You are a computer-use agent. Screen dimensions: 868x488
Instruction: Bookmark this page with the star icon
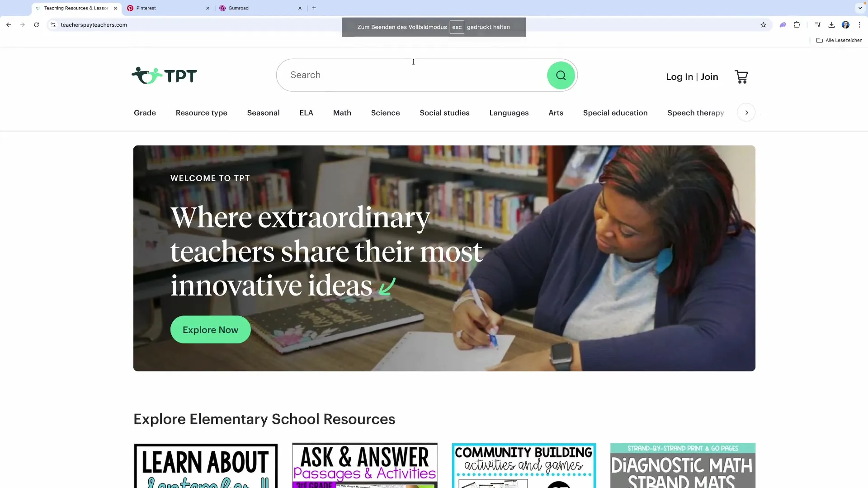click(763, 25)
